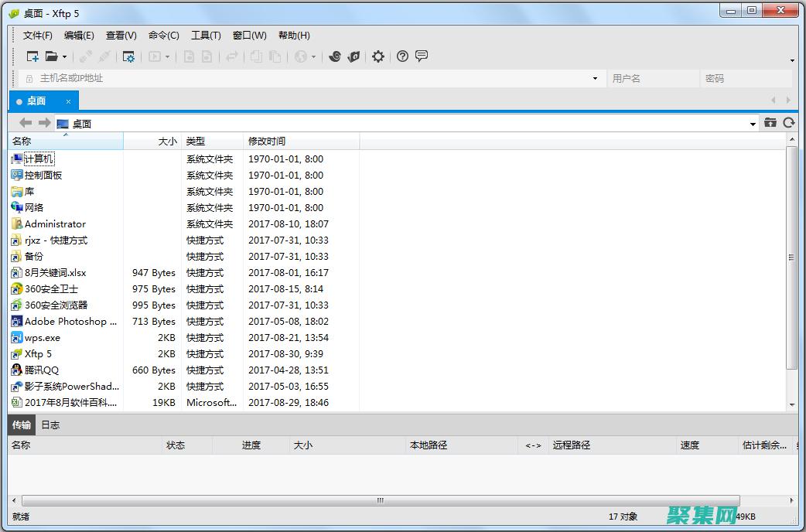
Task: Select the quick connect settings icon
Action: pyautogui.click(x=129, y=56)
